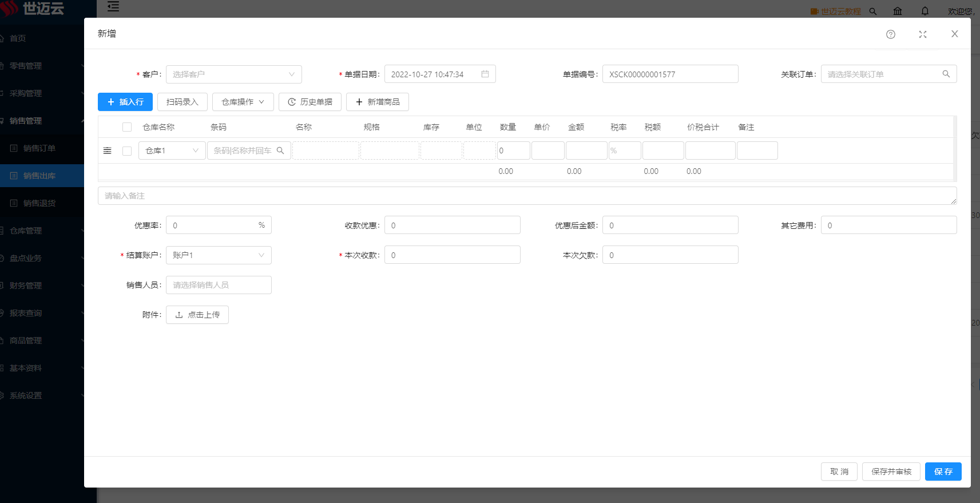
Task: Open 销售订单 submenu item
Action: [42, 148]
